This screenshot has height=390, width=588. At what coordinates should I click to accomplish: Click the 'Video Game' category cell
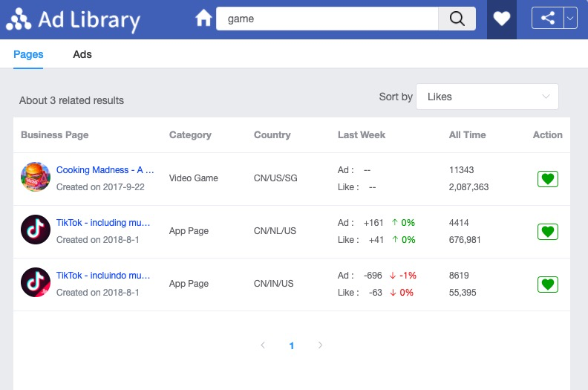194,178
